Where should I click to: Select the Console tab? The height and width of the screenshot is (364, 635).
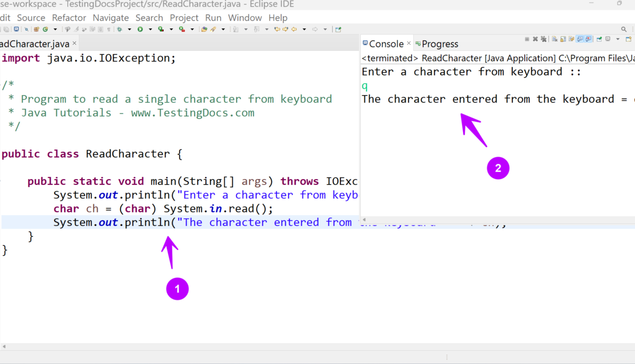(386, 44)
